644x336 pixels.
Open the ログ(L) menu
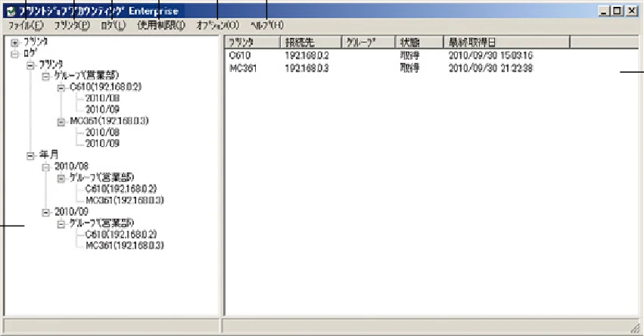coord(114,25)
